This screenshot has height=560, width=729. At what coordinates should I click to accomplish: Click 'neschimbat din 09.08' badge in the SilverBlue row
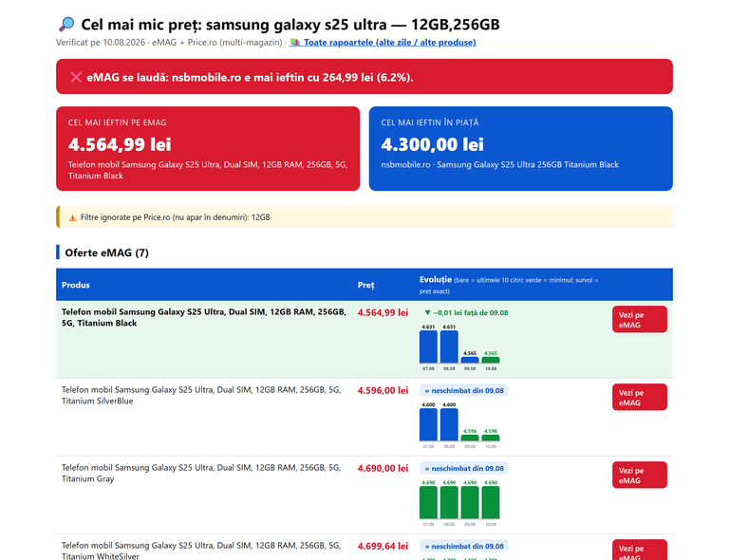[x=464, y=390]
